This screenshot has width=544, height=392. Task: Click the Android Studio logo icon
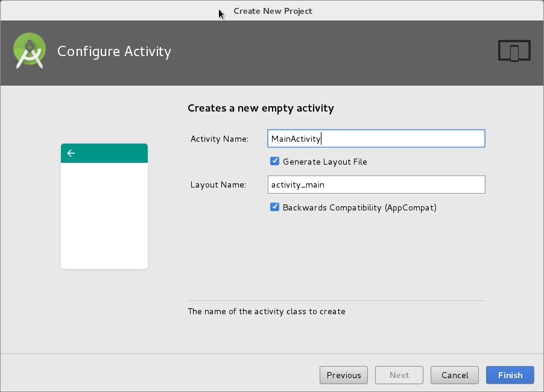30,51
